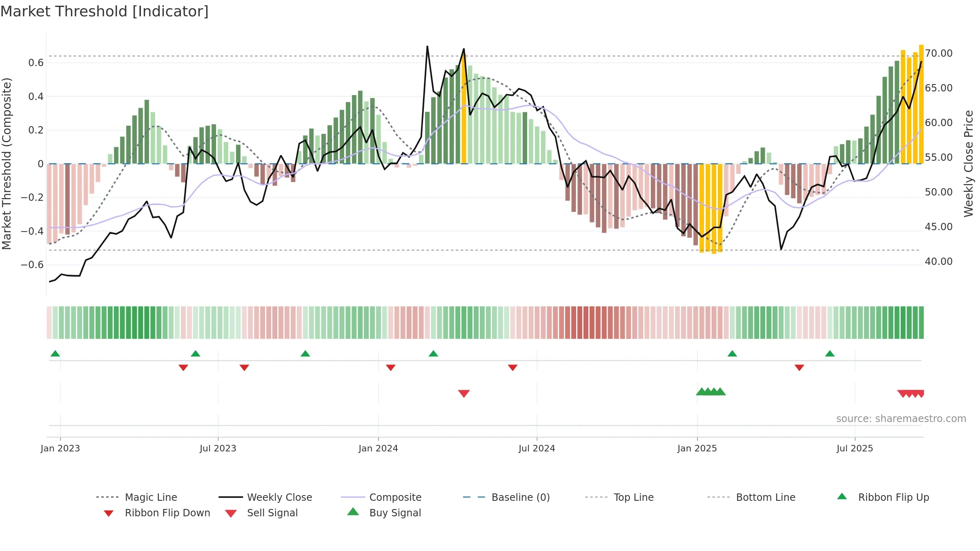Screen dimensions: 980x551
Task: Click the yellow bars at the chart's right end
Action: (912, 104)
